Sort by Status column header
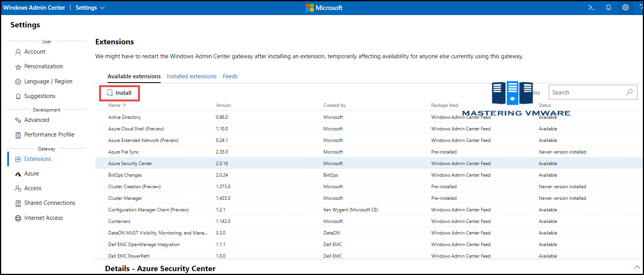Screen dimensions: 644x275 coord(545,105)
